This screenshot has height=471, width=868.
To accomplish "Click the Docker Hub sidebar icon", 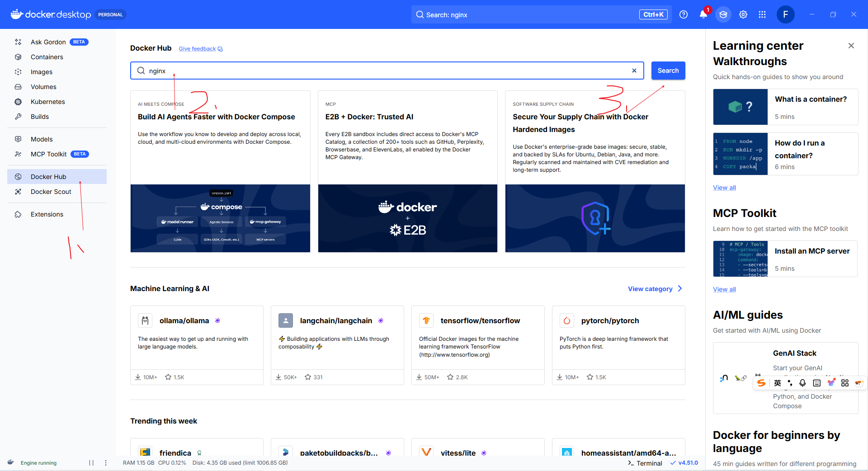I will (x=18, y=177).
